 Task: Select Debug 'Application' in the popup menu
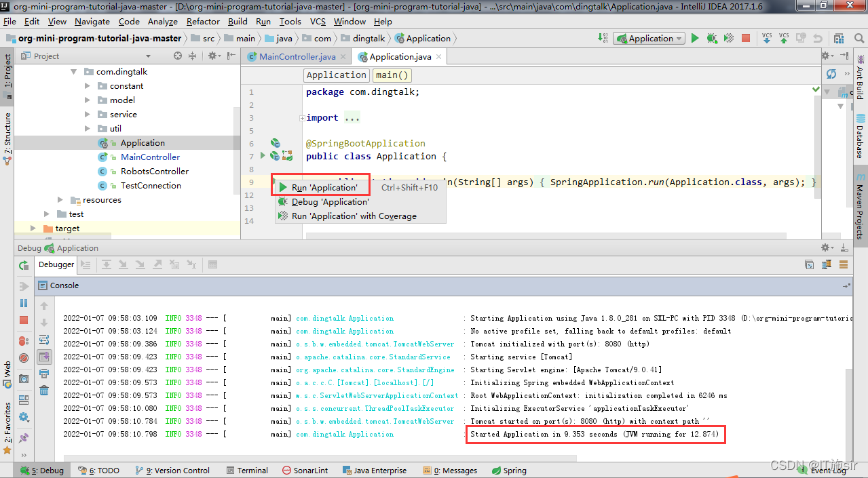pos(331,202)
